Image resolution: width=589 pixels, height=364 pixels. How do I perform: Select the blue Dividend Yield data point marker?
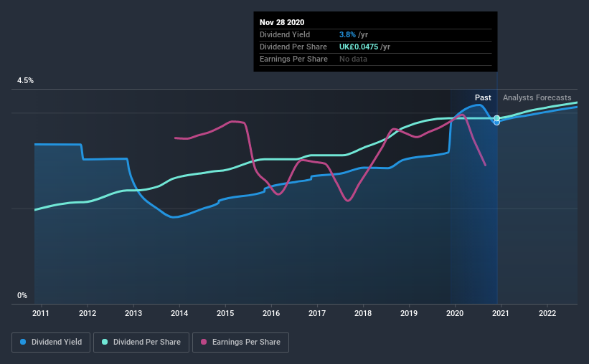click(x=496, y=123)
